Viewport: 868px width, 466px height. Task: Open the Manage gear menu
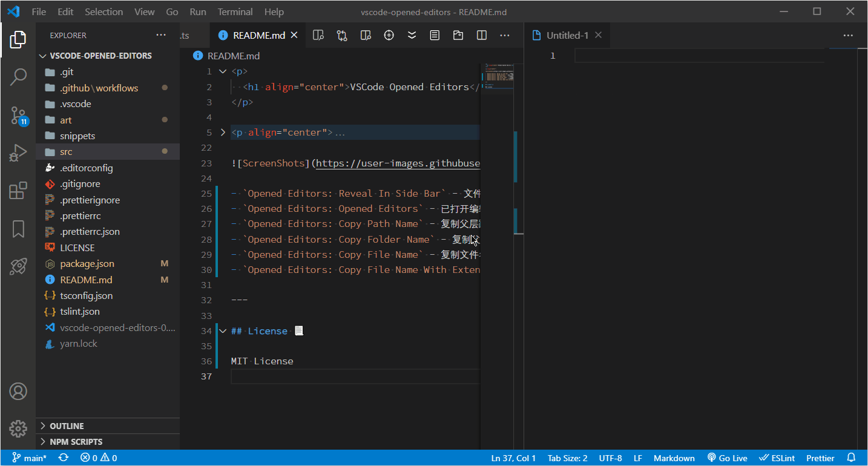18,429
